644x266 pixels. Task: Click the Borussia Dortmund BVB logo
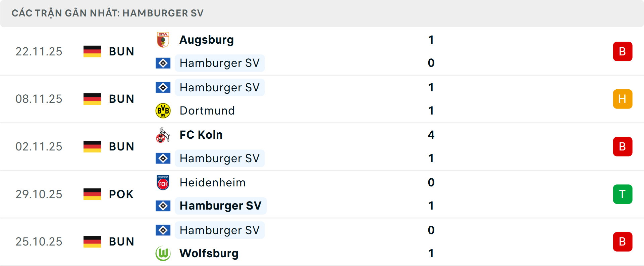163,110
